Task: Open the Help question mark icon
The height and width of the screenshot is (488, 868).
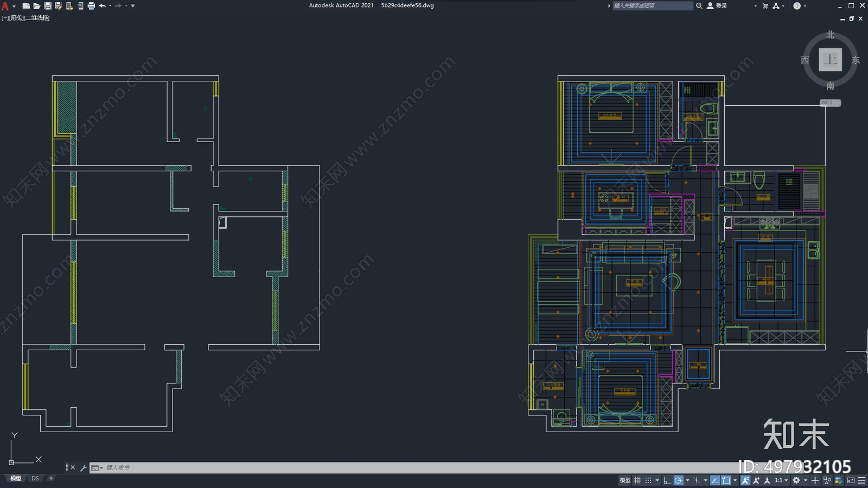Action: click(796, 6)
